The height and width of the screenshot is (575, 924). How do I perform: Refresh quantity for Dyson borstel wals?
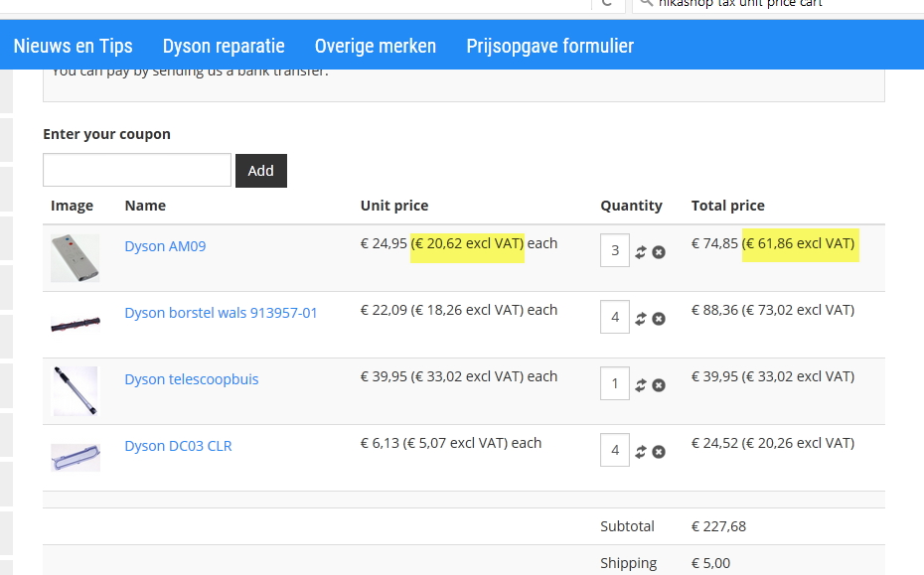[x=641, y=319]
